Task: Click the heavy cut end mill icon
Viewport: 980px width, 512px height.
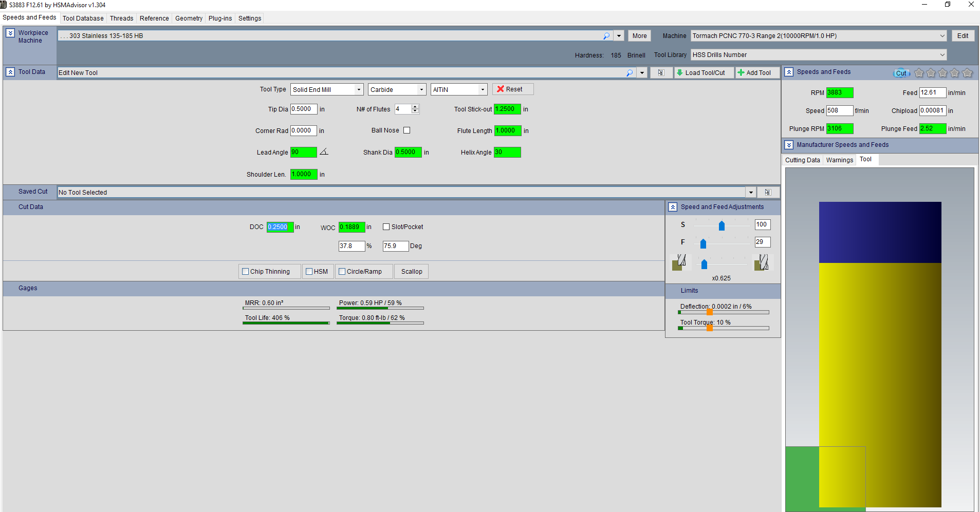Action: [762, 262]
